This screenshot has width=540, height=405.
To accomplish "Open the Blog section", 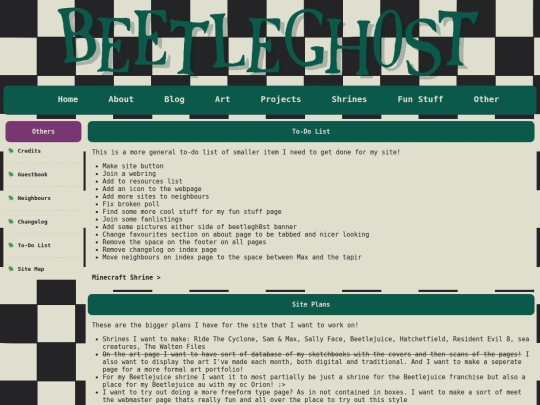I will (x=174, y=99).
